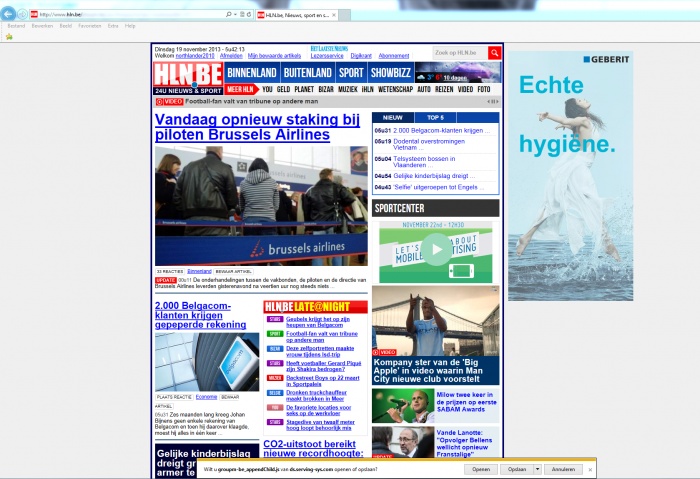The image size is (700, 479).
Task: Click the refresh icon in the address bar
Action: pos(249,14)
